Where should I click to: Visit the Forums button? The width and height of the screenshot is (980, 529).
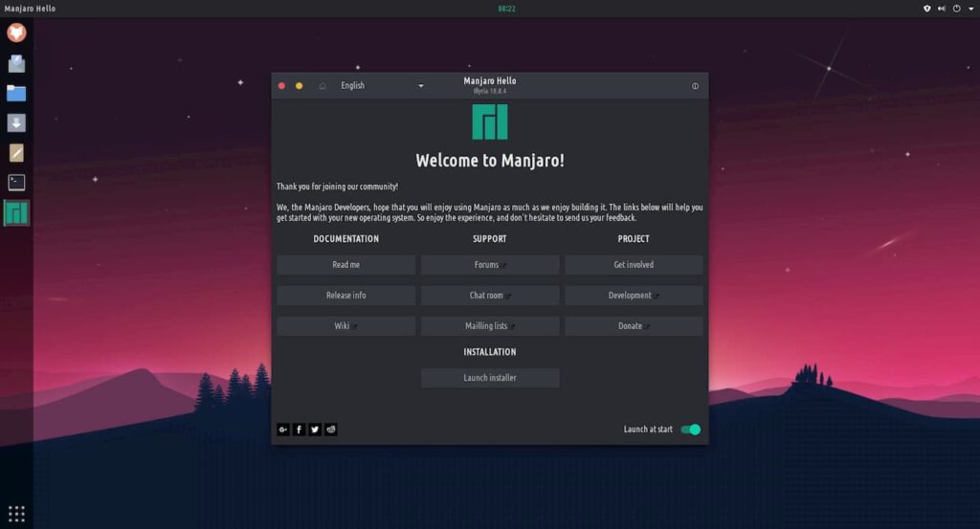(490, 265)
